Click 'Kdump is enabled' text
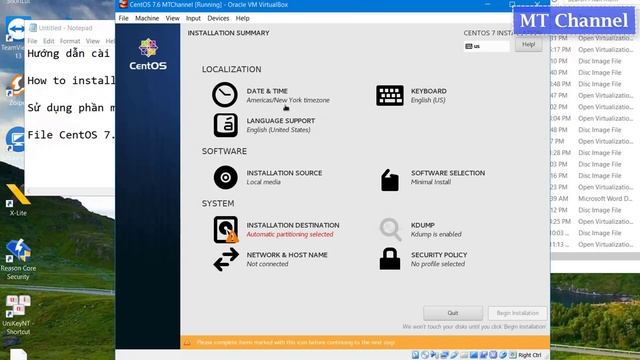The height and width of the screenshot is (360, 640). click(x=436, y=234)
